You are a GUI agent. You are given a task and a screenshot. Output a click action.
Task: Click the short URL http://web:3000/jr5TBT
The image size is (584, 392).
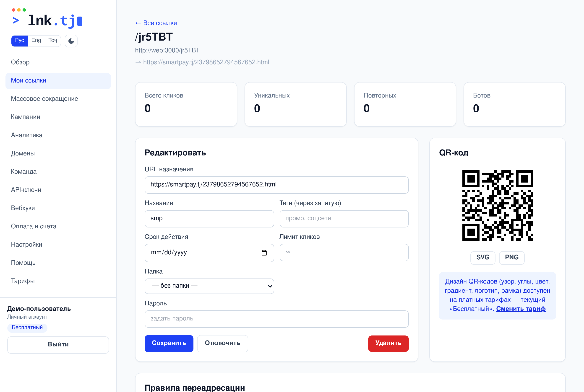[167, 51]
